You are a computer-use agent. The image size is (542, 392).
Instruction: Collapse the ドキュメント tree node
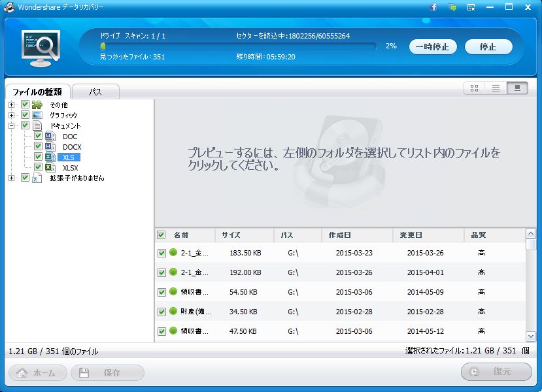[x=12, y=125]
